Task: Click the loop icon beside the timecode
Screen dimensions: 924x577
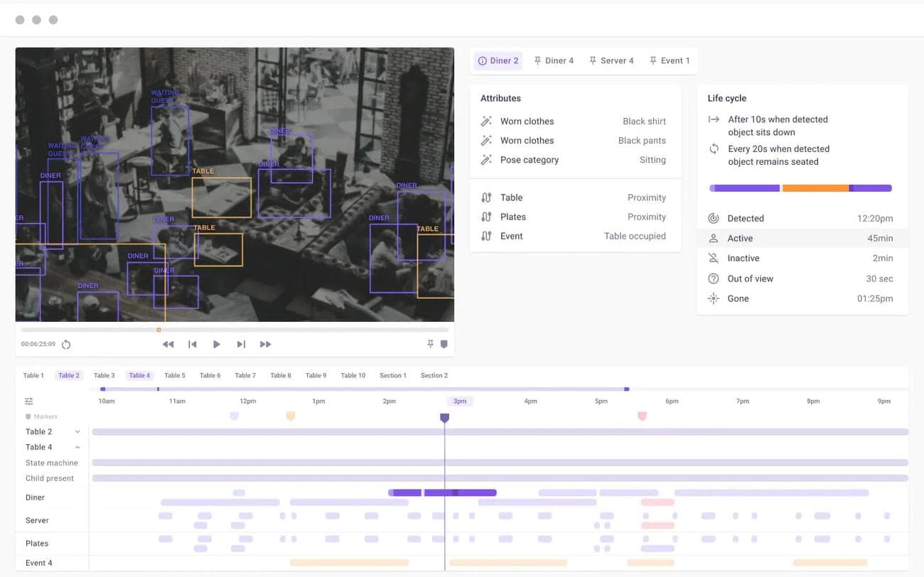Action: click(x=66, y=345)
